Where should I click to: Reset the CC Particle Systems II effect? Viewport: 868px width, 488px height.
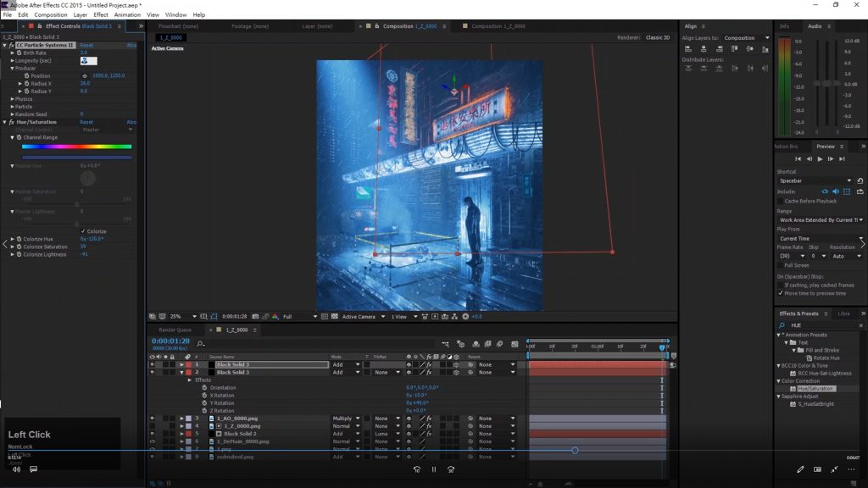(86, 45)
